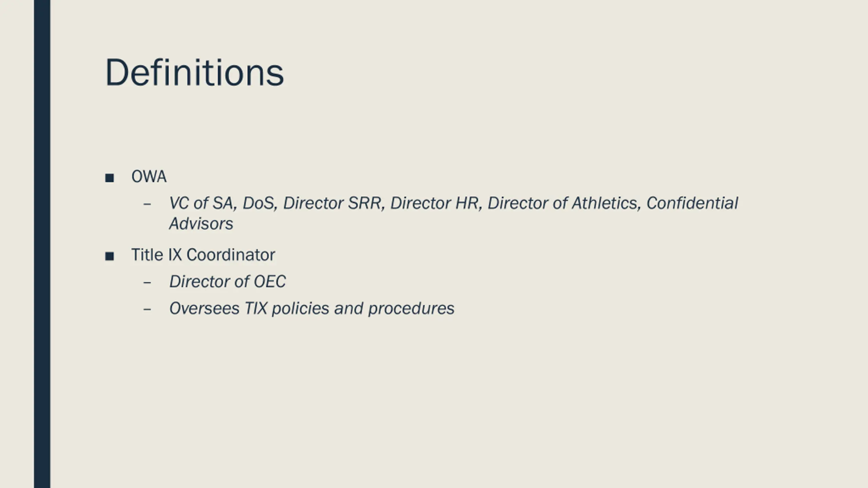Screen dimensions: 868x488
Task: Click the dash before "Director of OEC"
Action: [147, 282]
